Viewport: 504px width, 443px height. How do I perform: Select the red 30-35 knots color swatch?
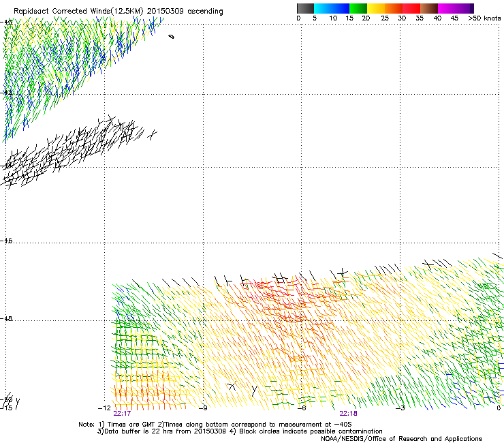click(x=411, y=8)
